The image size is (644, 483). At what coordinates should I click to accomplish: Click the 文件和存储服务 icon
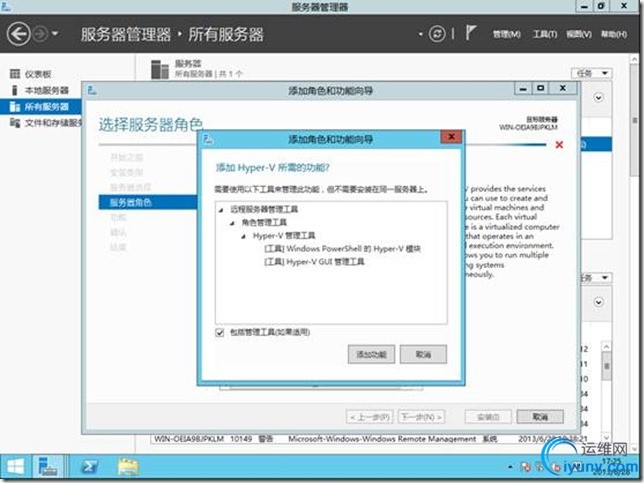pyautogui.click(x=15, y=123)
